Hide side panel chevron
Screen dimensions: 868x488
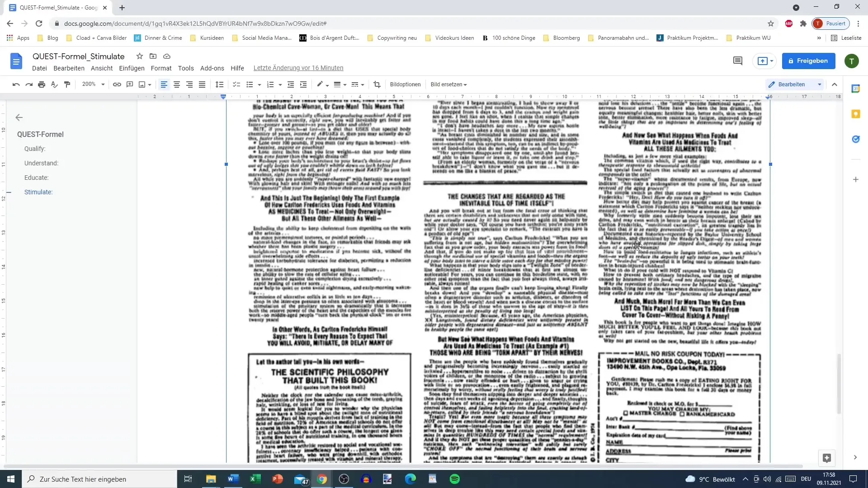click(x=855, y=457)
